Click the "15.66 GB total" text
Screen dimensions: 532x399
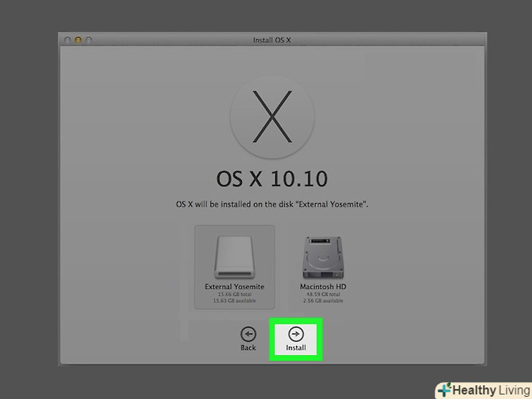click(235, 294)
